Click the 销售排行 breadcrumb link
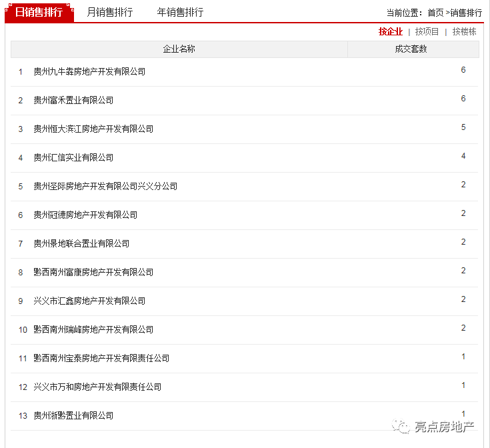490x448 pixels. (x=466, y=13)
